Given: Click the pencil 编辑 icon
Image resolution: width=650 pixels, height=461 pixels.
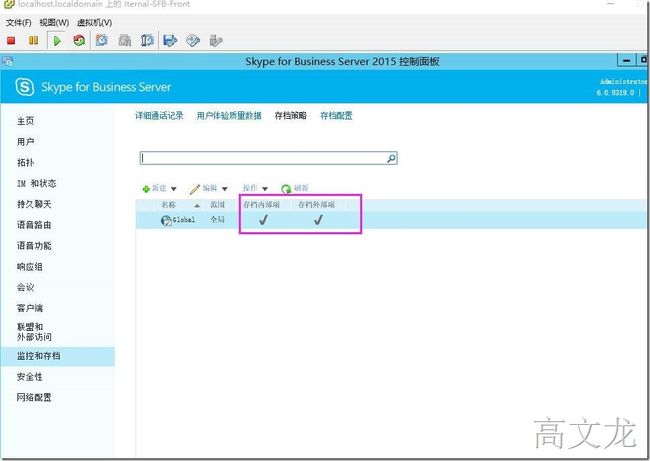Looking at the screenshot, I should [194, 189].
